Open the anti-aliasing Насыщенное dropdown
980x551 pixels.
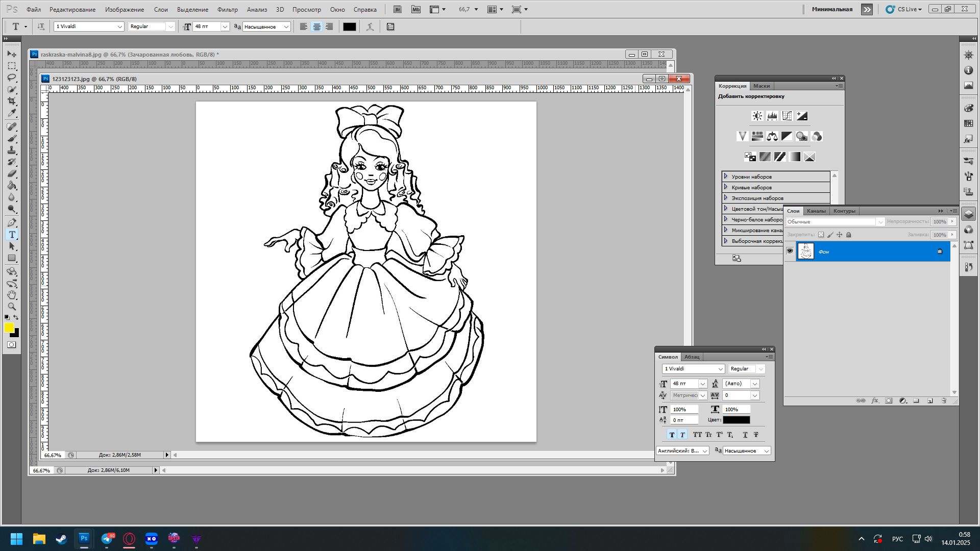[x=286, y=27]
